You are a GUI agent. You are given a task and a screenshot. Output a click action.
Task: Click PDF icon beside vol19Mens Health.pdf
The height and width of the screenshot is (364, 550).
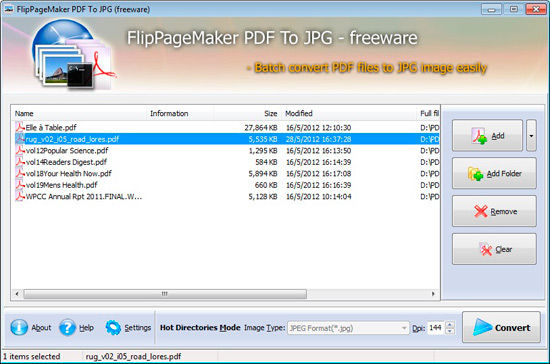click(20, 184)
